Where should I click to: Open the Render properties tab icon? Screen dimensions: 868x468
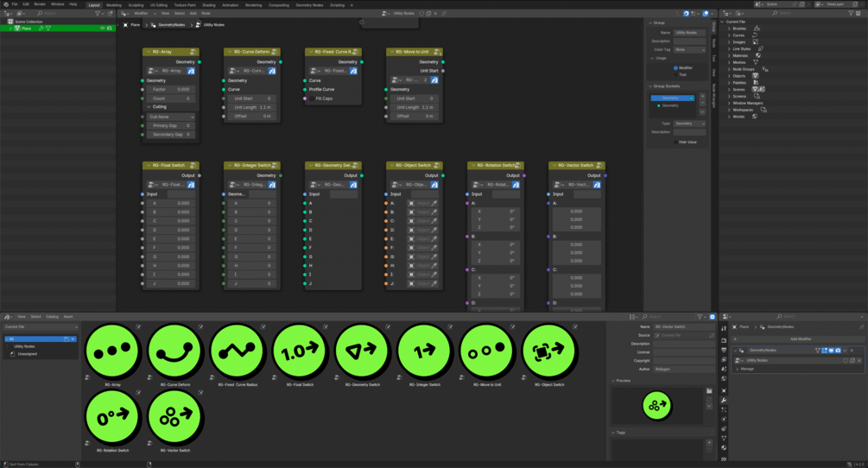pos(724,341)
